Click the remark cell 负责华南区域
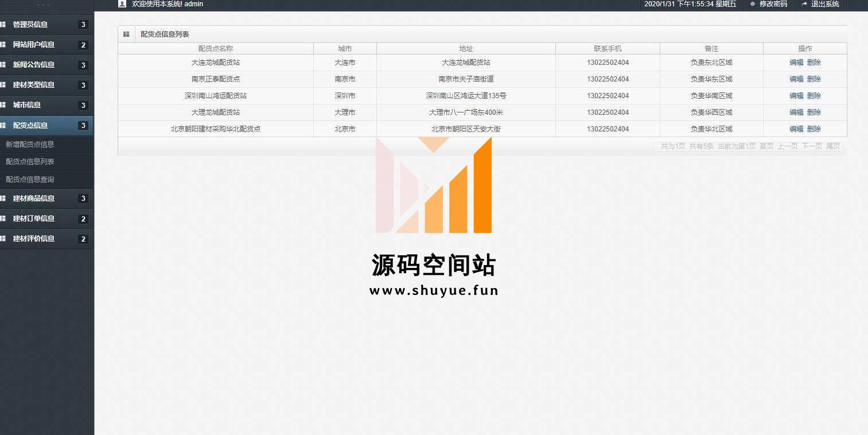Screen dimensions: 868x435 point(711,96)
